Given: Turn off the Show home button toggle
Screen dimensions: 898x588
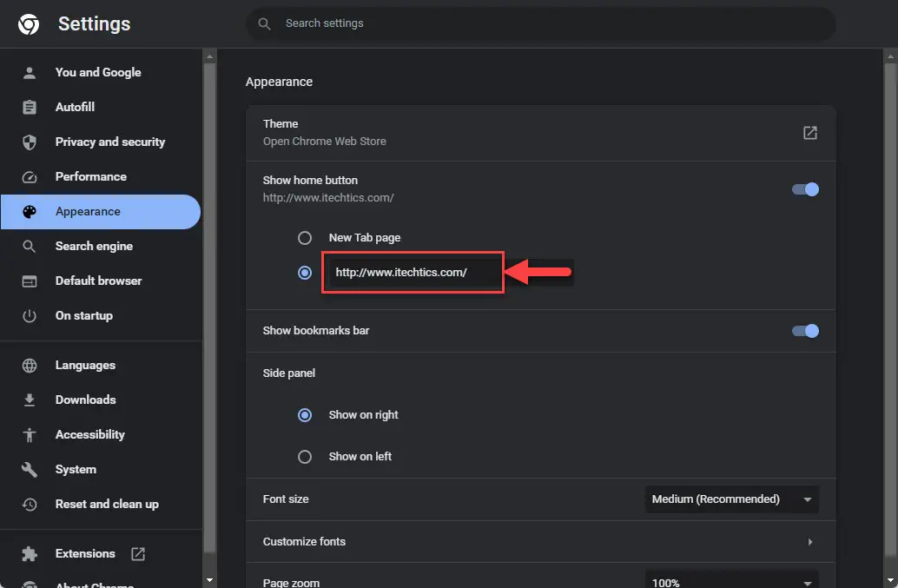Looking at the screenshot, I should click(x=805, y=189).
